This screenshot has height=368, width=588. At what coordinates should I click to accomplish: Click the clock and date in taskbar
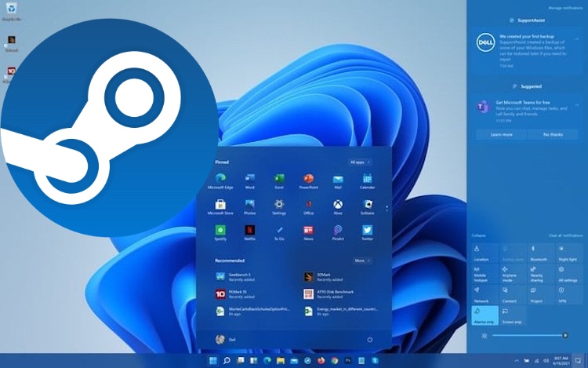[561, 361]
